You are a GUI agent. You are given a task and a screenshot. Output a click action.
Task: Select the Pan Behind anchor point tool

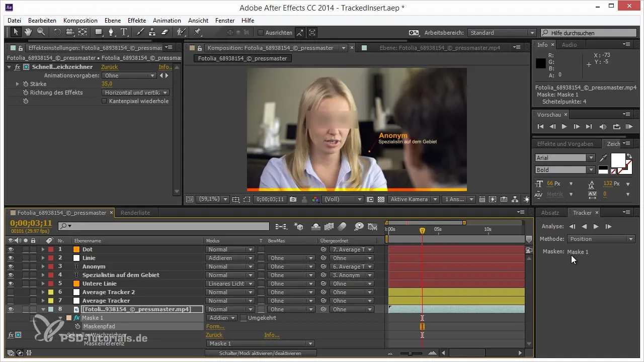[82, 32]
